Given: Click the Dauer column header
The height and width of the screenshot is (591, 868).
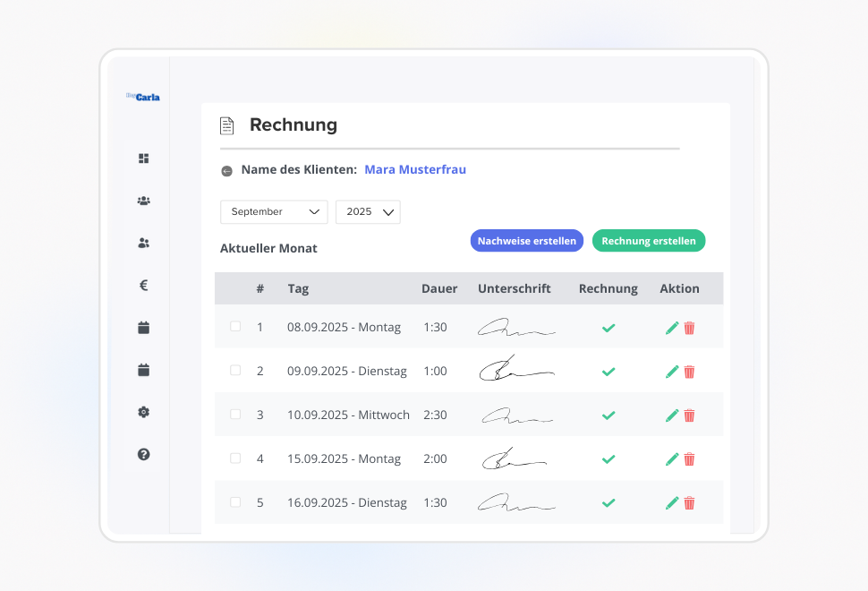Looking at the screenshot, I should [439, 288].
